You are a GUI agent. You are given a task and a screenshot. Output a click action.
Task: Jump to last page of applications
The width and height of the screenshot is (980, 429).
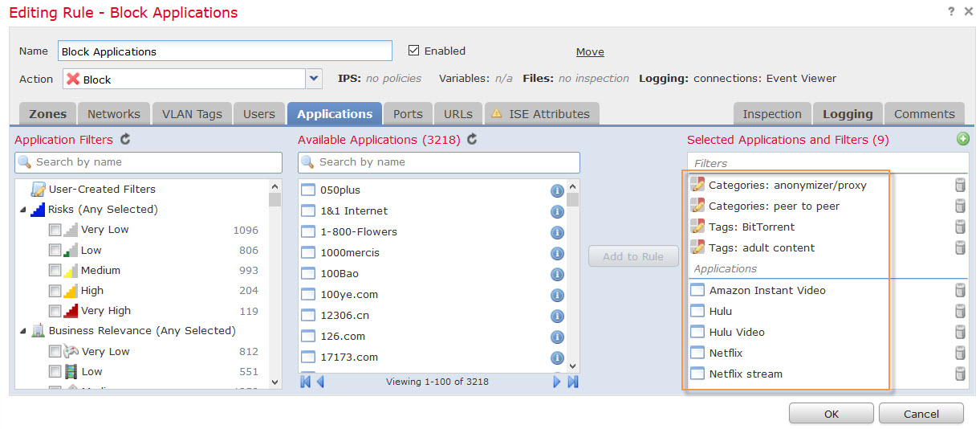click(572, 382)
